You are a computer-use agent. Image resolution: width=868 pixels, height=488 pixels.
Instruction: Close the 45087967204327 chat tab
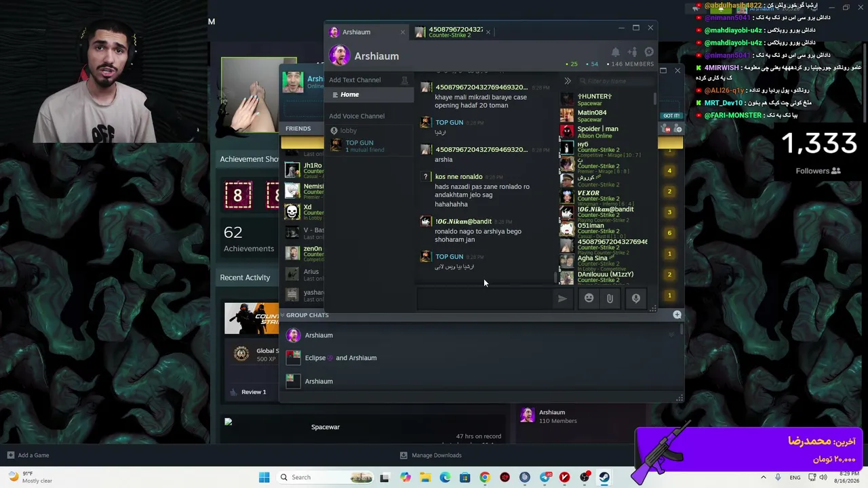point(488,32)
